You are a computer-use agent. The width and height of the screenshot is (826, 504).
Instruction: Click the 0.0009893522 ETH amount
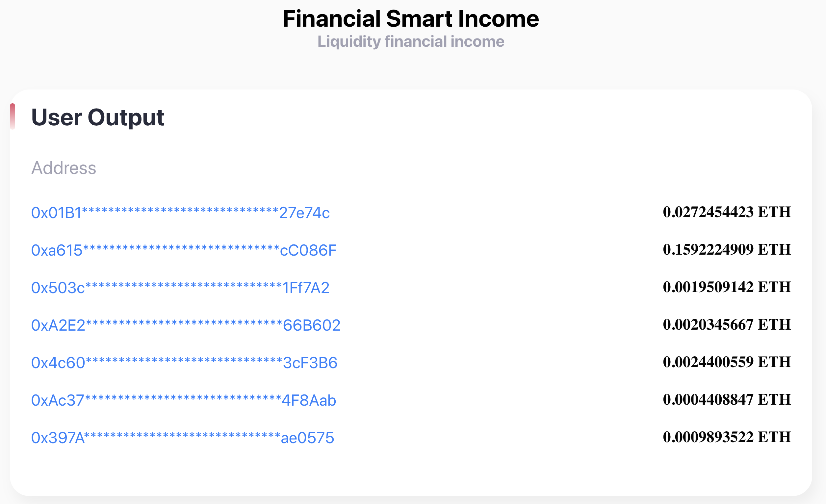pos(727,437)
